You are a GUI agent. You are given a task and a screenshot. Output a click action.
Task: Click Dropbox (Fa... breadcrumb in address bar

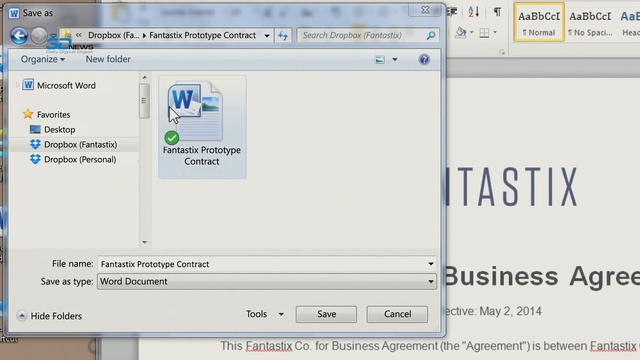tap(113, 36)
